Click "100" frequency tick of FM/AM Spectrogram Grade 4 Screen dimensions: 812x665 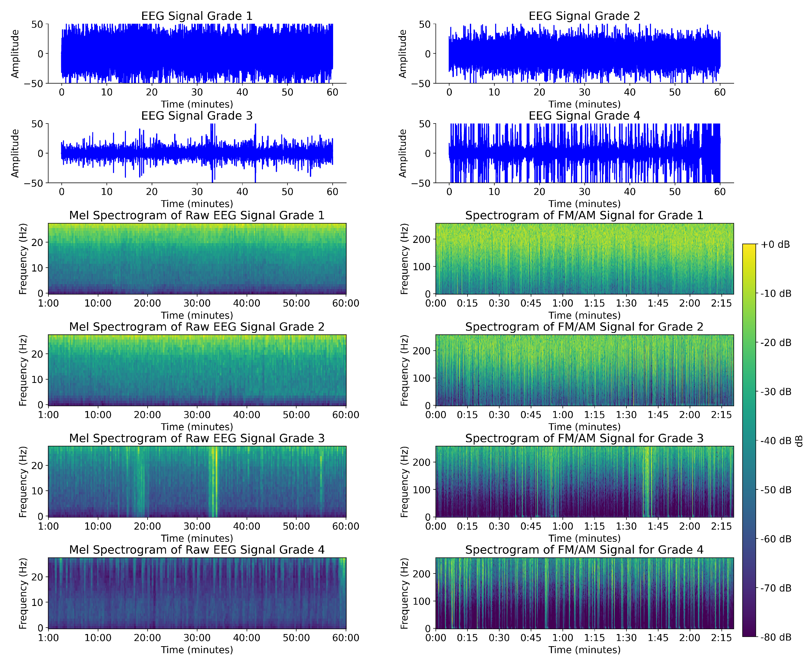point(422,601)
